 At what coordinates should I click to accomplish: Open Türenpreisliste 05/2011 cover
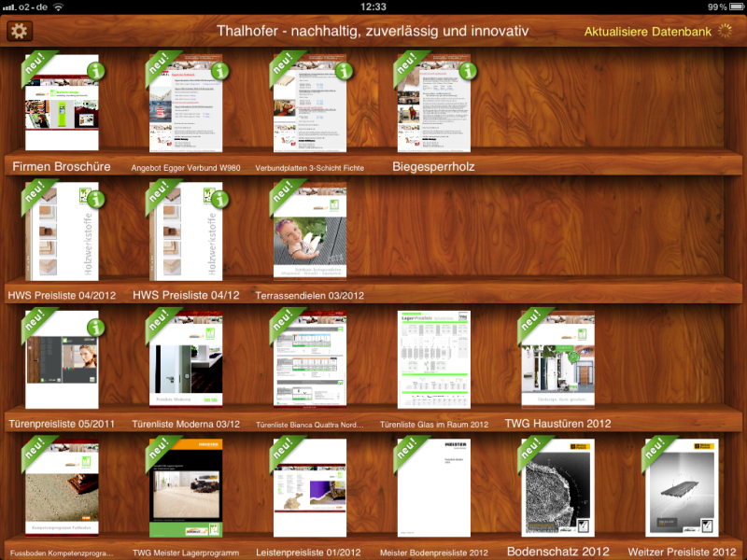click(x=62, y=359)
